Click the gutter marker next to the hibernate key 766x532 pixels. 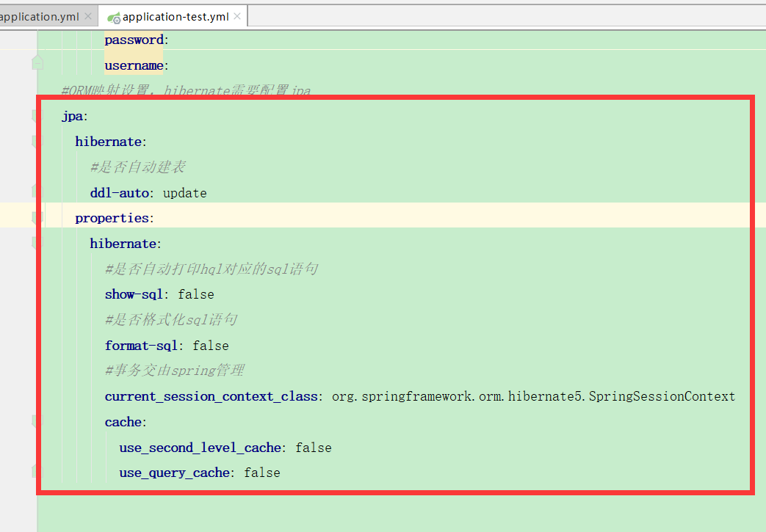(37, 141)
